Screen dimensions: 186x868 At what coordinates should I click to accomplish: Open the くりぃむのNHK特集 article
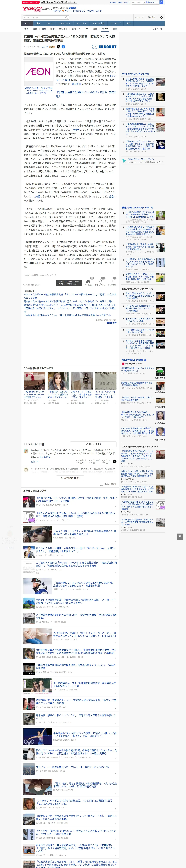pos(76,550)
